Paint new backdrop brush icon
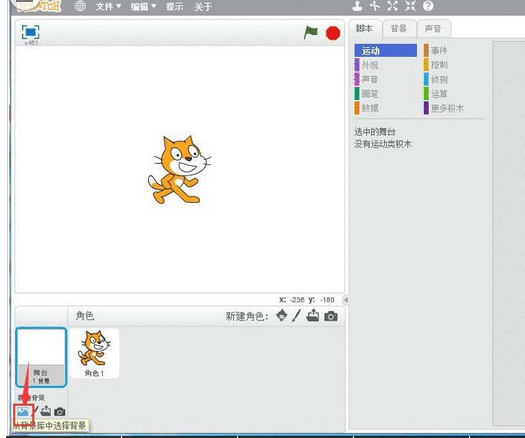This screenshot has height=438, width=525. point(36,411)
